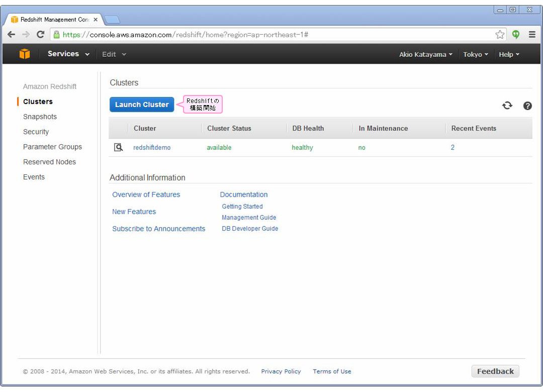543x392 pixels.
Task: Click the Recent Events count 2
Action: tap(452, 148)
